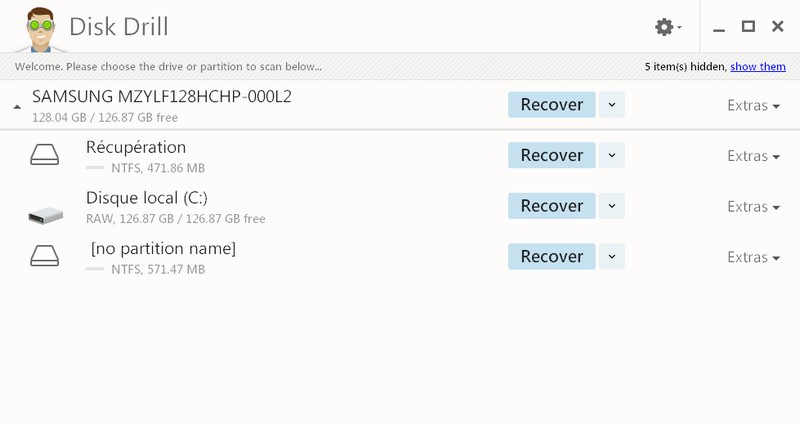The image size is (800, 424).
Task: Click the no partition name drive icon
Action: [45, 256]
